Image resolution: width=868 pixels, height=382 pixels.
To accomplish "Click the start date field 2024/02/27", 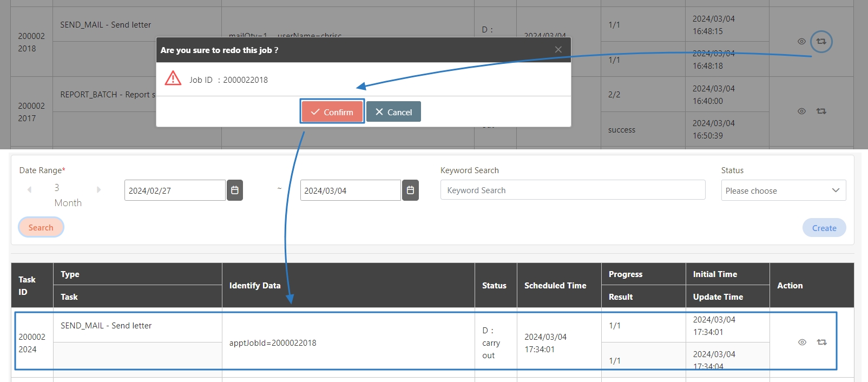I will pos(175,190).
